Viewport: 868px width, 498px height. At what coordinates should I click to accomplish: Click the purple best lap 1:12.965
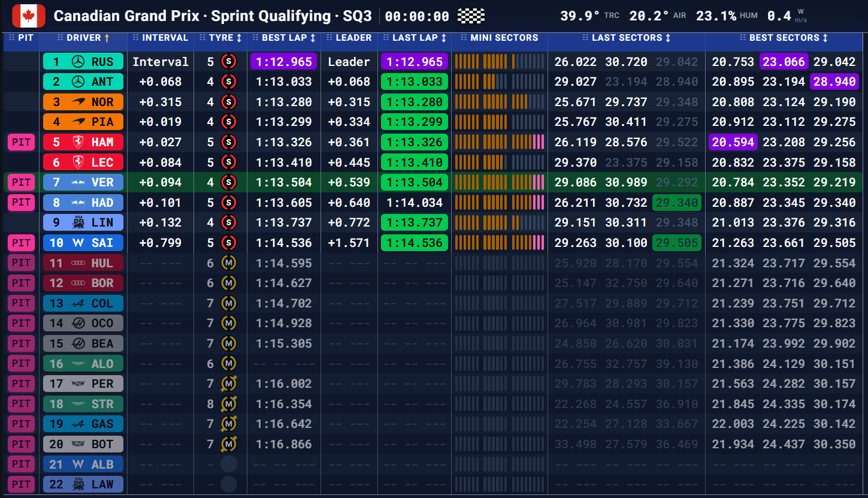[x=283, y=62]
